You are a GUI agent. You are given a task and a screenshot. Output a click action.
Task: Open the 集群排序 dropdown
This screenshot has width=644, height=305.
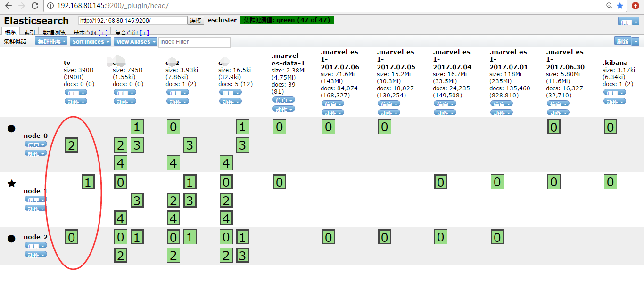[x=51, y=41]
